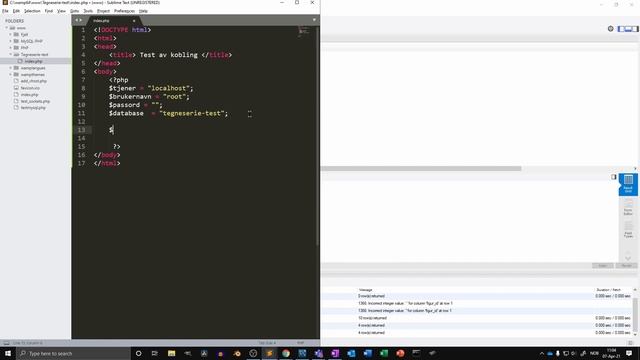Click the "localhost" string on line 8

(x=170, y=88)
